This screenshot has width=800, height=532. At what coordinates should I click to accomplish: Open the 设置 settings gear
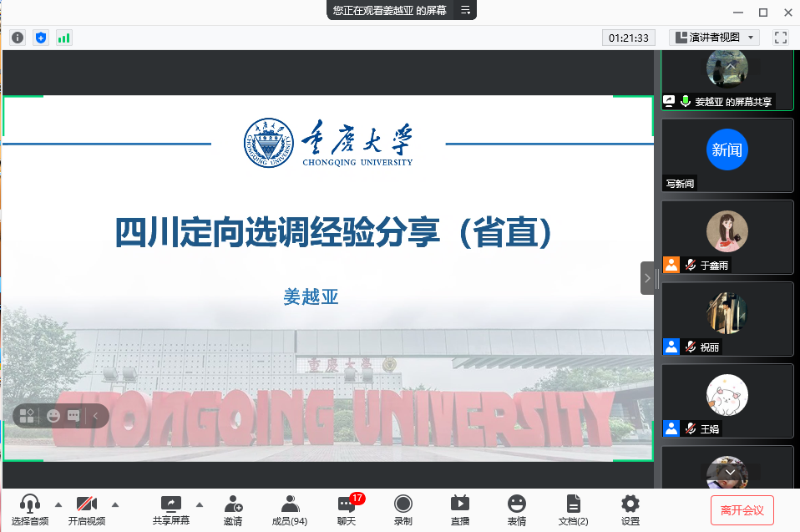[630, 509]
